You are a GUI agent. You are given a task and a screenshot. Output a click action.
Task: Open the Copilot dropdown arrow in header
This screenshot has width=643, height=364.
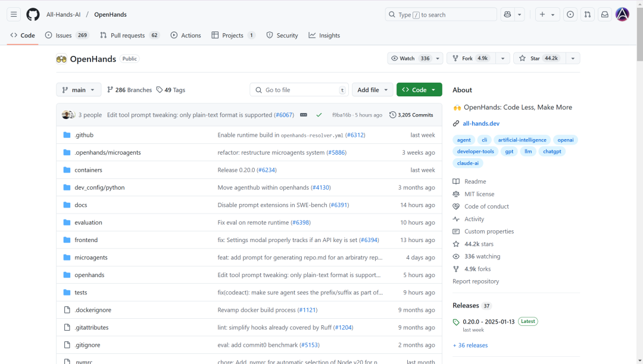click(x=520, y=14)
